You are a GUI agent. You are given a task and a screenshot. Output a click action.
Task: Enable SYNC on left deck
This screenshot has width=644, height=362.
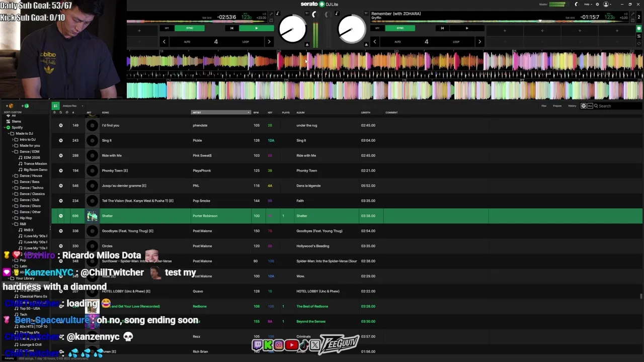pos(190,28)
